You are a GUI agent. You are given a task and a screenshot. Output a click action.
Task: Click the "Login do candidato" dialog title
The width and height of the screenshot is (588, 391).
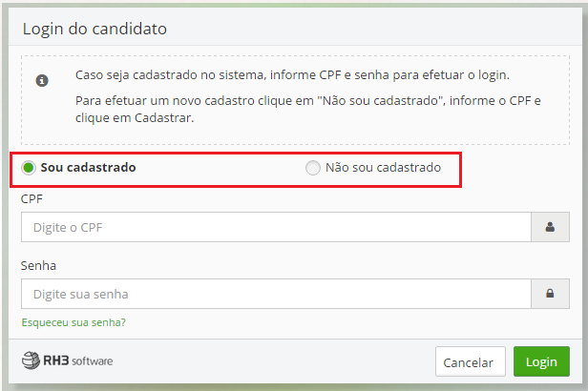(94, 29)
